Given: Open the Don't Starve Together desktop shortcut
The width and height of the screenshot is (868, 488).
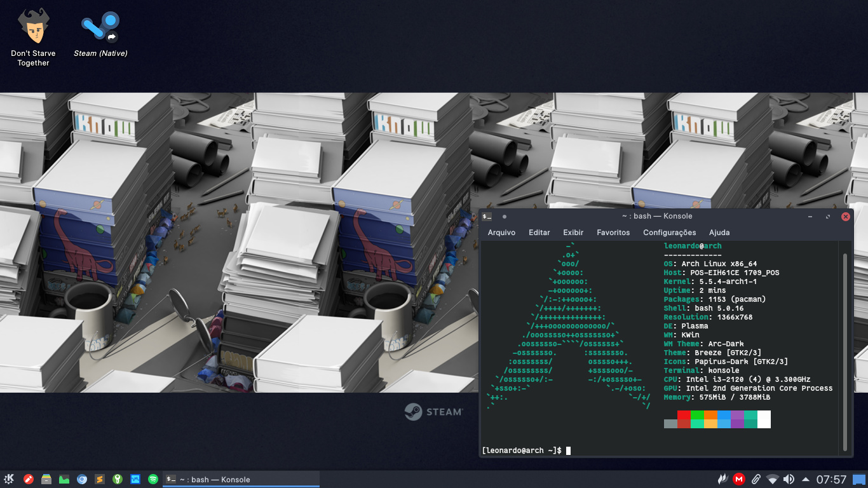Looking at the screenshot, I should click(33, 37).
